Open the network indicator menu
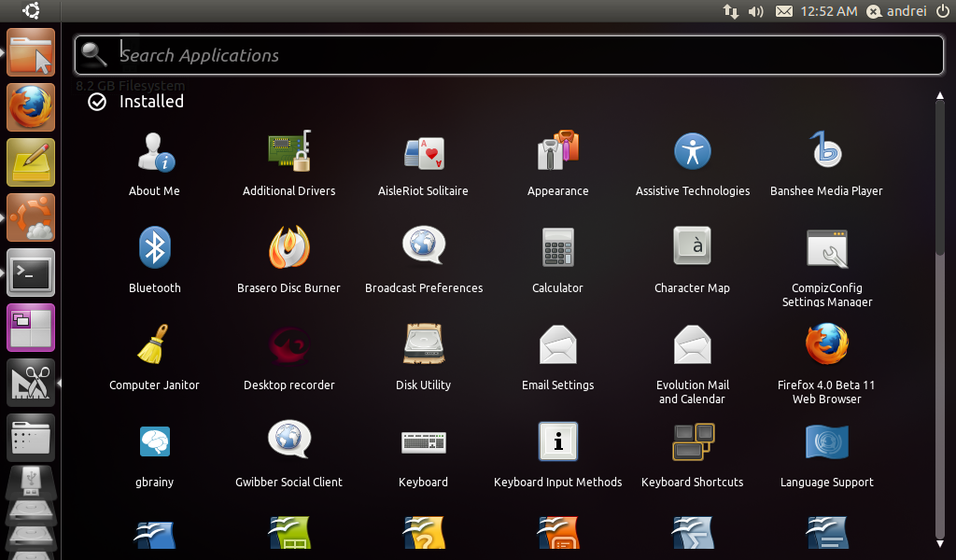Image resolution: width=956 pixels, height=560 pixels. tap(730, 11)
